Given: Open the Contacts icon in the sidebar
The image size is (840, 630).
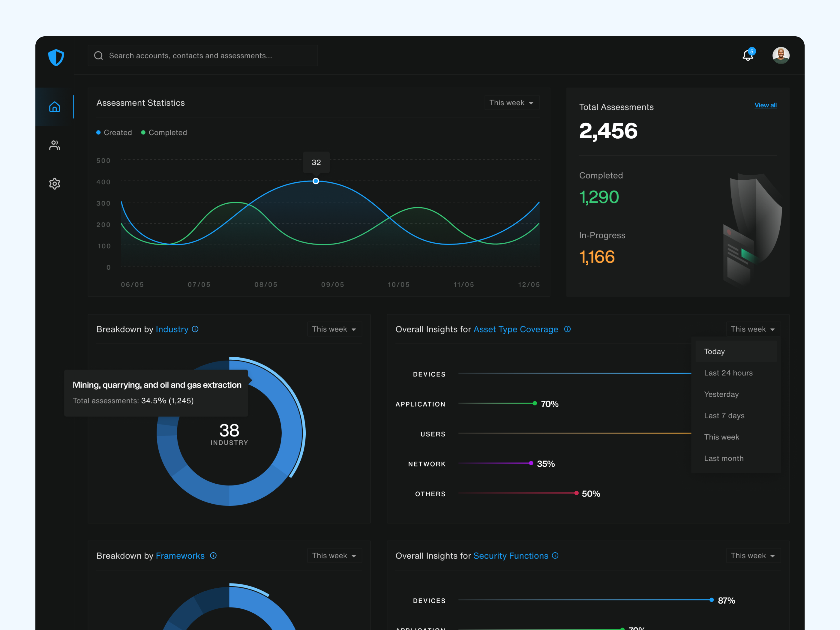Looking at the screenshot, I should [x=54, y=145].
